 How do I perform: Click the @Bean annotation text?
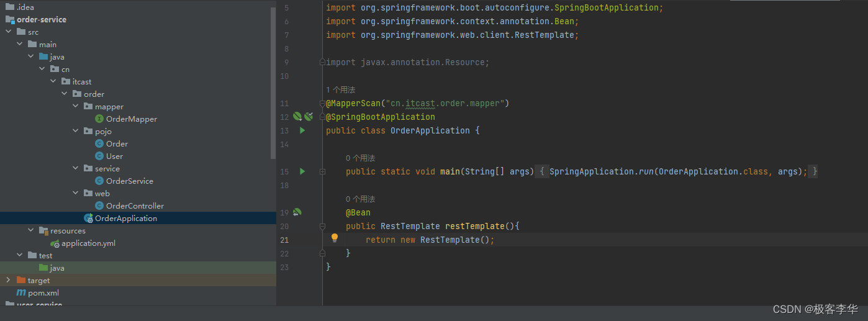pyautogui.click(x=358, y=212)
